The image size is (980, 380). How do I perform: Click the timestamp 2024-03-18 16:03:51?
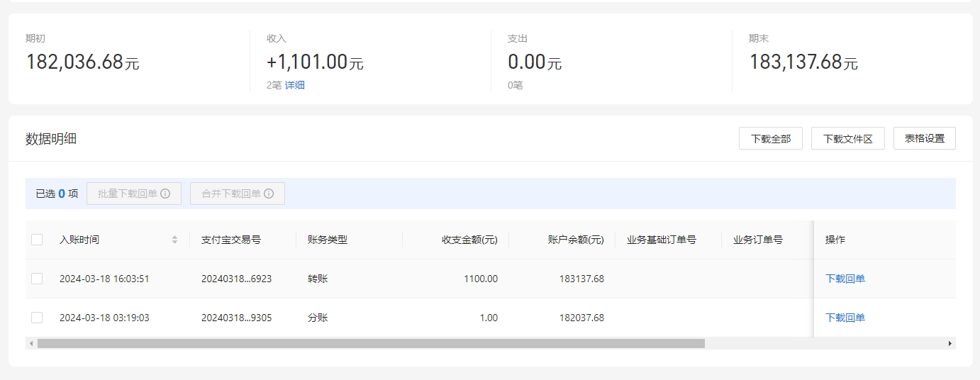coord(104,279)
